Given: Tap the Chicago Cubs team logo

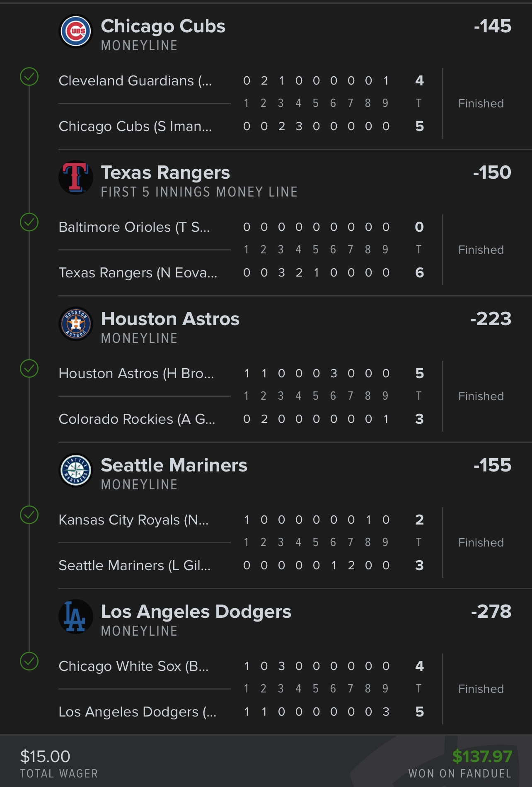Looking at the screenshot, I should click(x=76, y=31).
